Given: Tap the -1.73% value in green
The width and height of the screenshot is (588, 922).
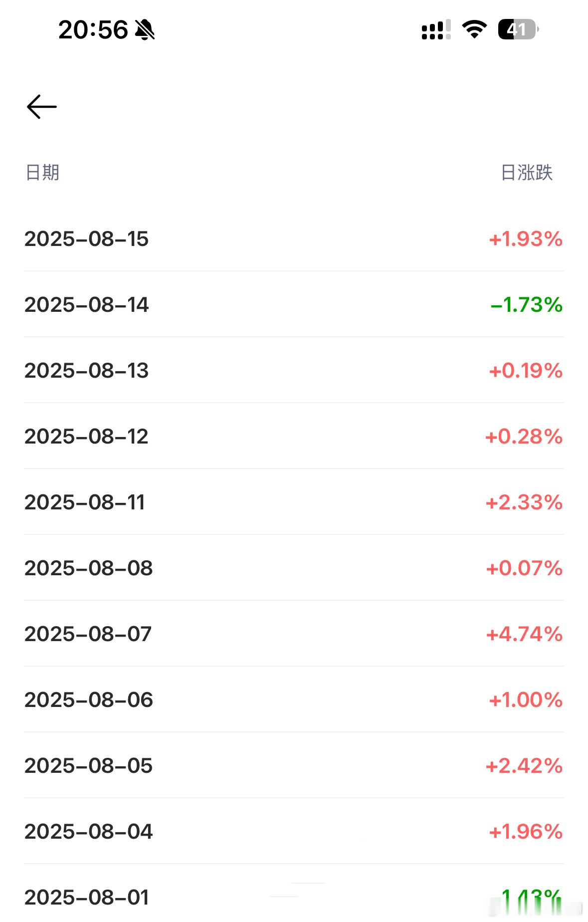Looking at the screenshot, I should click(x=527, y=305).
